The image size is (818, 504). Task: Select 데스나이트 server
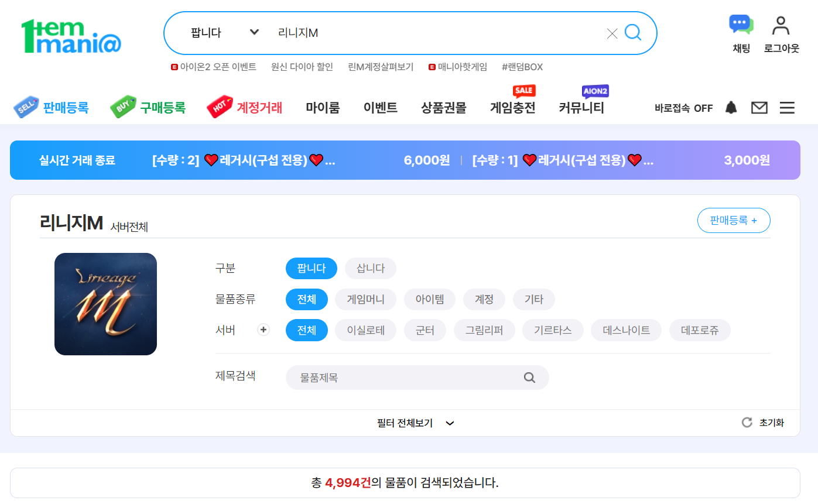627,330
